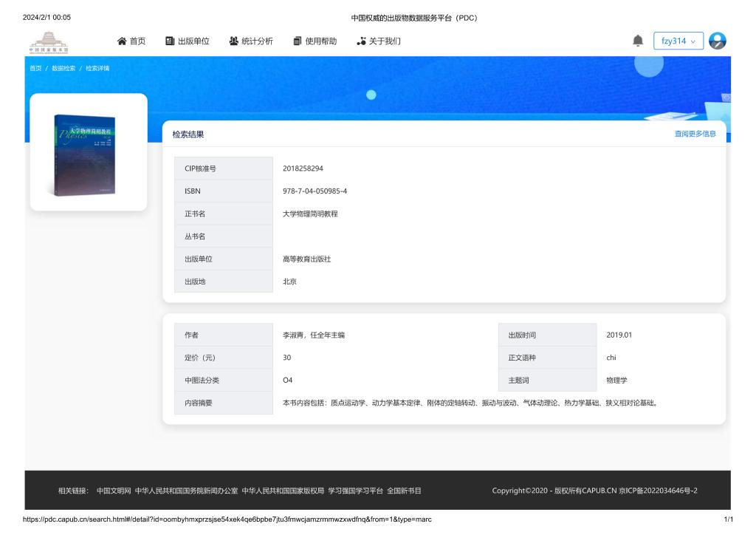Click classification value O4
Screen dimensions: 756x535
pos(287,380)
